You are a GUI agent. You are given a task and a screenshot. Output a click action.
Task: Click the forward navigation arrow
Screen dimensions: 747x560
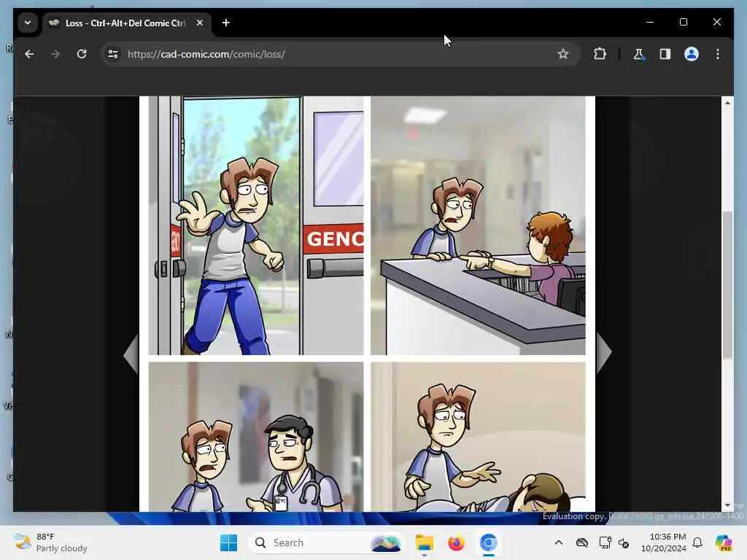55,54
